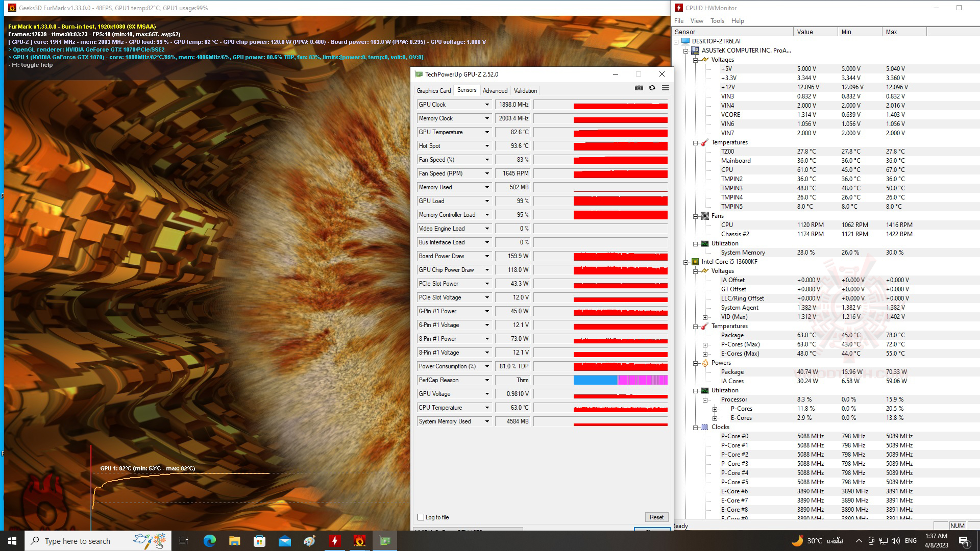Click GPU-Z refresh sensors icon
The width and height of the screenshot is (980, 551).
coord(652,88)
